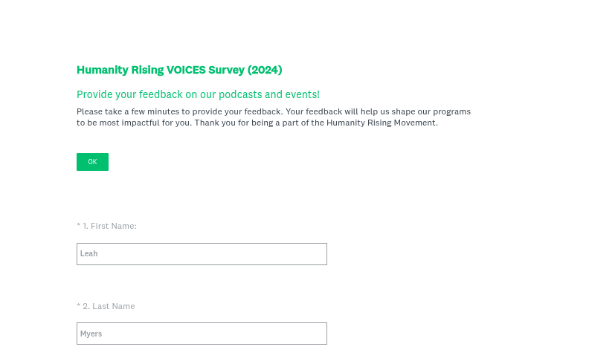Click "Humanity Rising Movement" in the description
Image resolution: width=589 pixels, height=364 pixels.
point(381,123)
